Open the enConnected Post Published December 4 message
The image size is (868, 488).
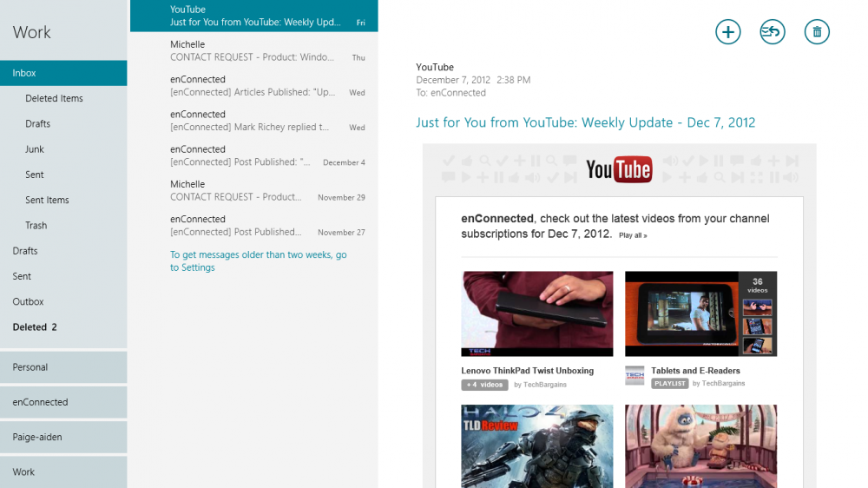coord(254,155)
